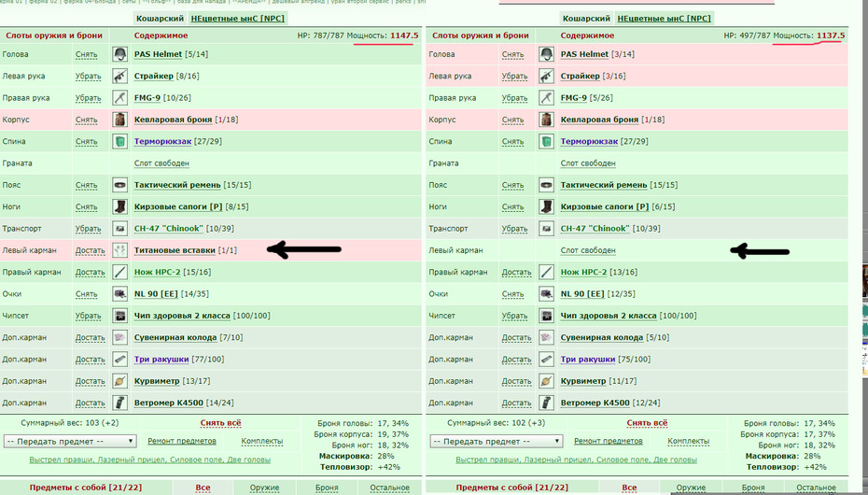Click Ветромер K4500 icon in right panel
868x495 pixels.
[x=546, y=403]
